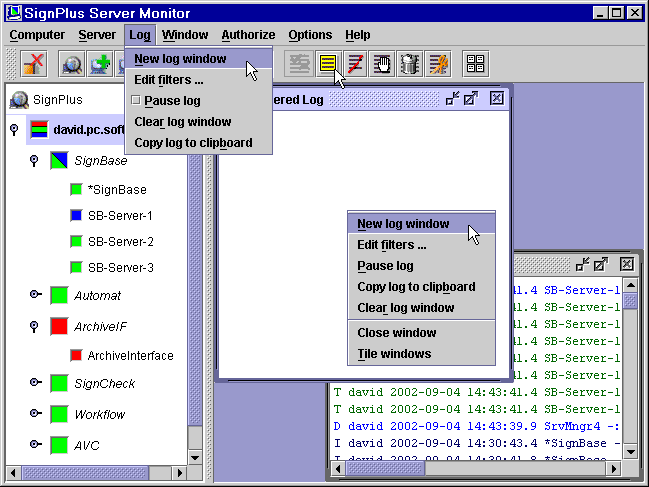Select SB-Server-1 in the tree
Image resolution: width=649 pixels, height=487 pixels.
(120, 215)
